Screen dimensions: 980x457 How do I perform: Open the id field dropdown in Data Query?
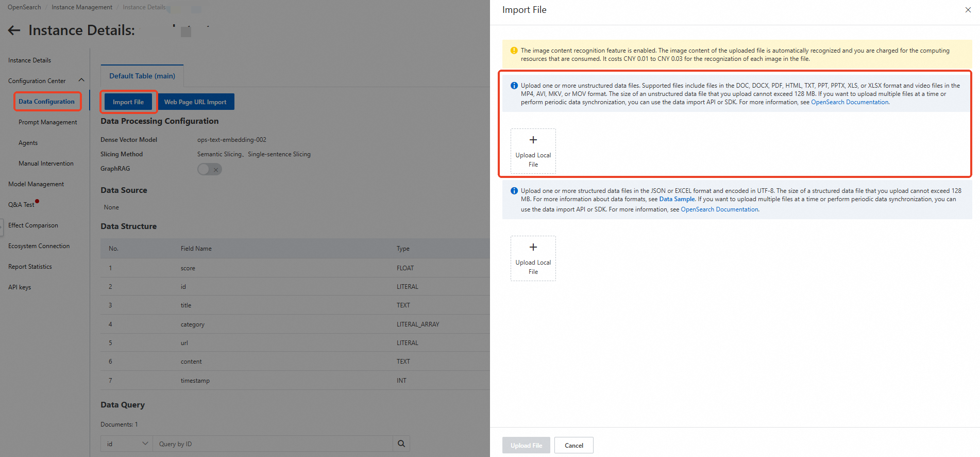pyautogui.click(x=127, y=444)
